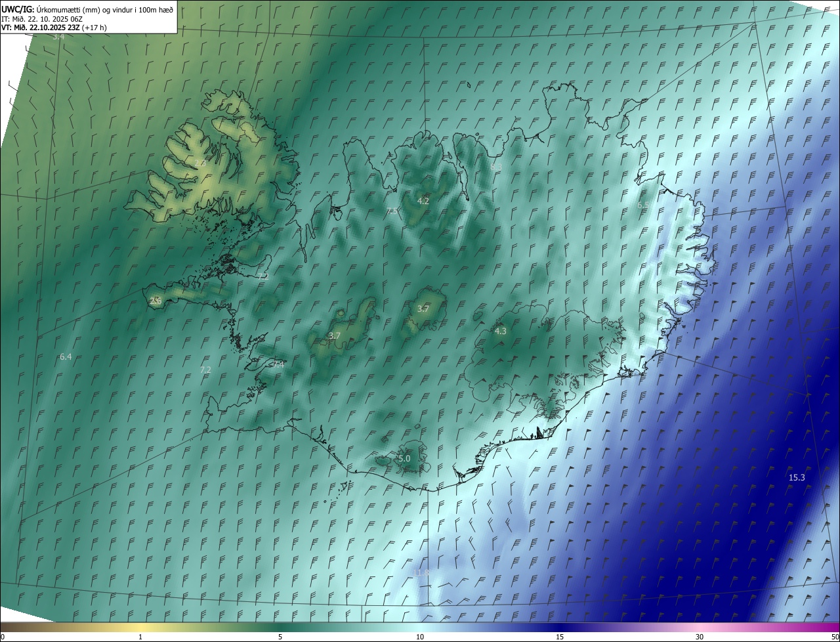Click the "(+17 h)" forecast offset text
The height and width of the screenshot is (642, 840).
[x=94, y=28]
